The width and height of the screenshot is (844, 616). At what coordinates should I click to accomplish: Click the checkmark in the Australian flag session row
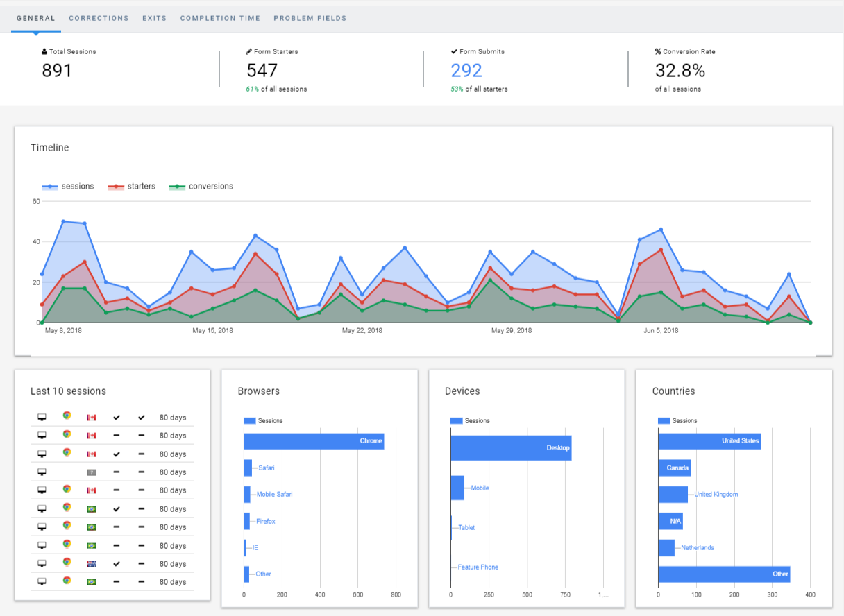[x=117, y=564]
